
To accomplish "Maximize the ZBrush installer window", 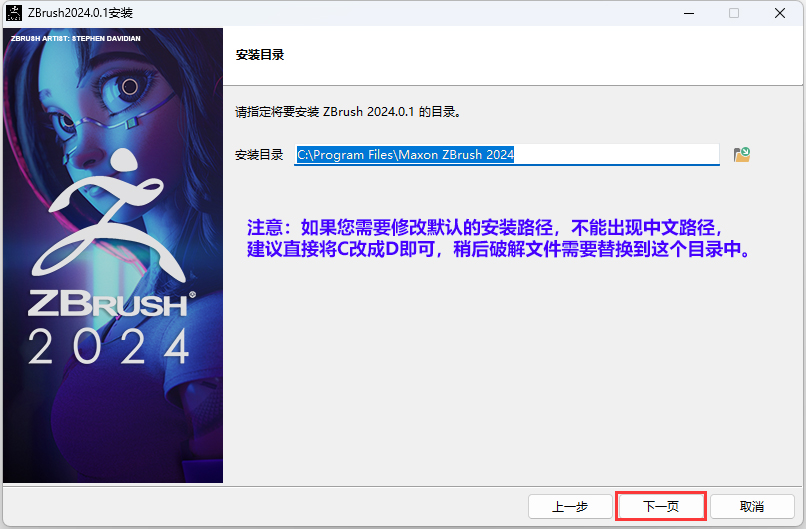I will [734, 13].
